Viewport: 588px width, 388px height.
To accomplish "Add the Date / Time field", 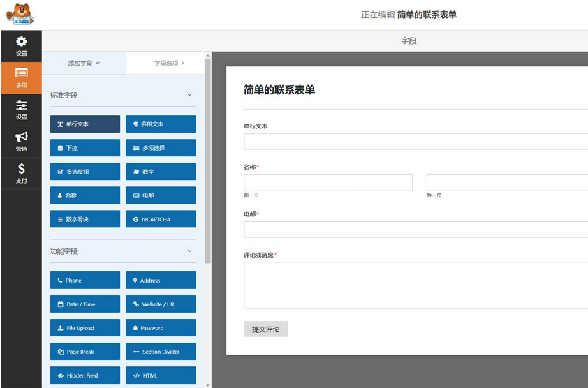I will (85, 304).
